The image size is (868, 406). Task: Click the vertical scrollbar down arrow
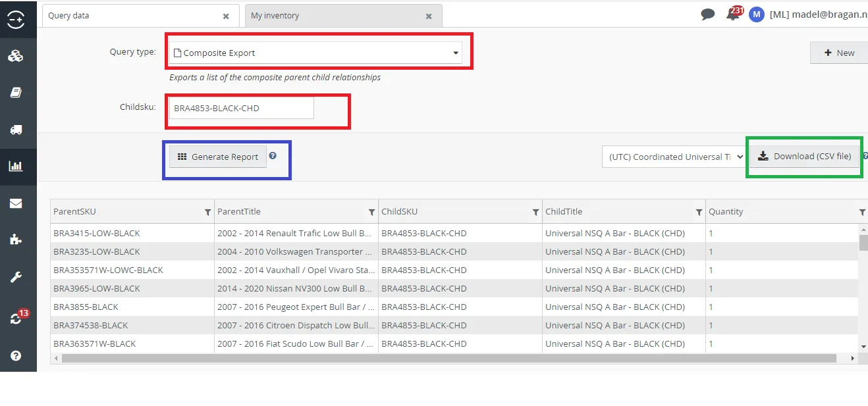pyautogui.click(x=863, y=346)
